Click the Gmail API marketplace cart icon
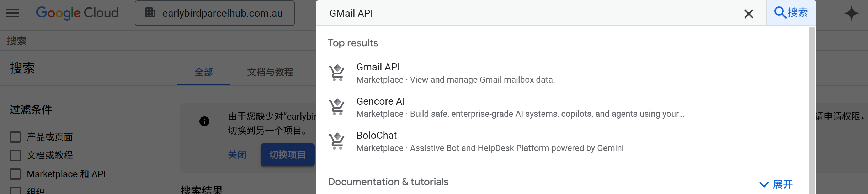Screen dimensions: 868x194 pos(337,73)
